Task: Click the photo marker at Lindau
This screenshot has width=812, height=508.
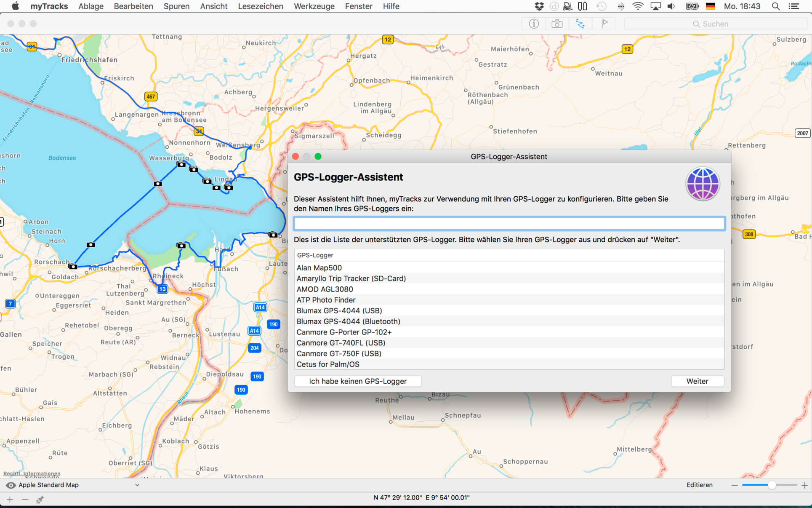Action: point(228,187)
